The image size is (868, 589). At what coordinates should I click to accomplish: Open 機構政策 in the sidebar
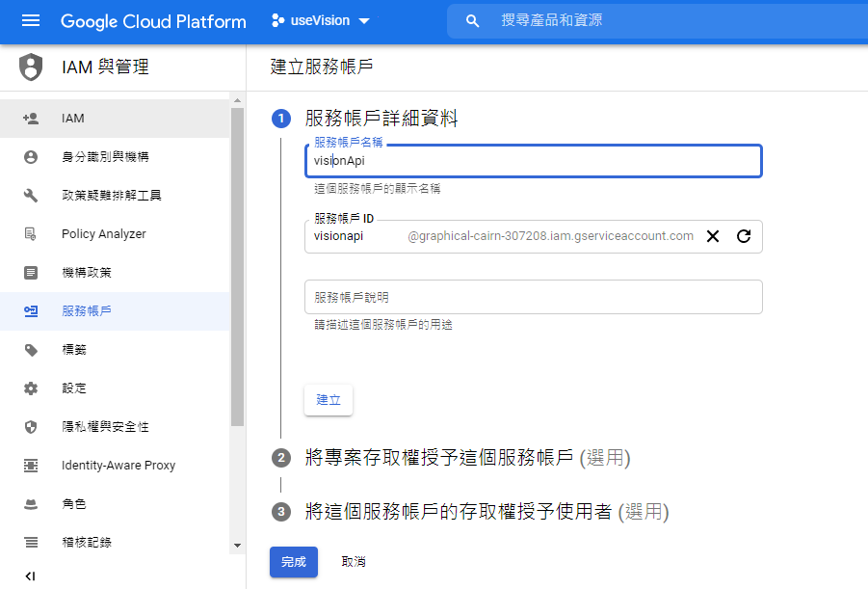[115, 273]
